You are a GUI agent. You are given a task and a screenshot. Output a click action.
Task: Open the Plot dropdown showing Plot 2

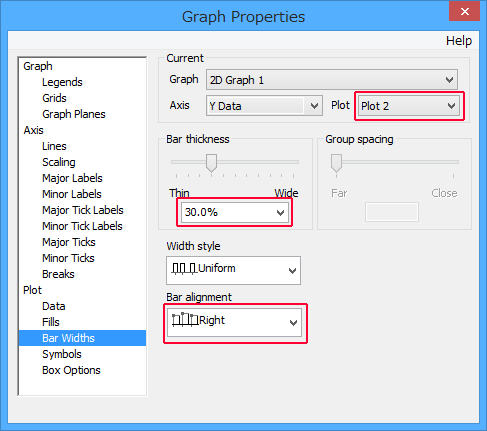coord(409,106)
